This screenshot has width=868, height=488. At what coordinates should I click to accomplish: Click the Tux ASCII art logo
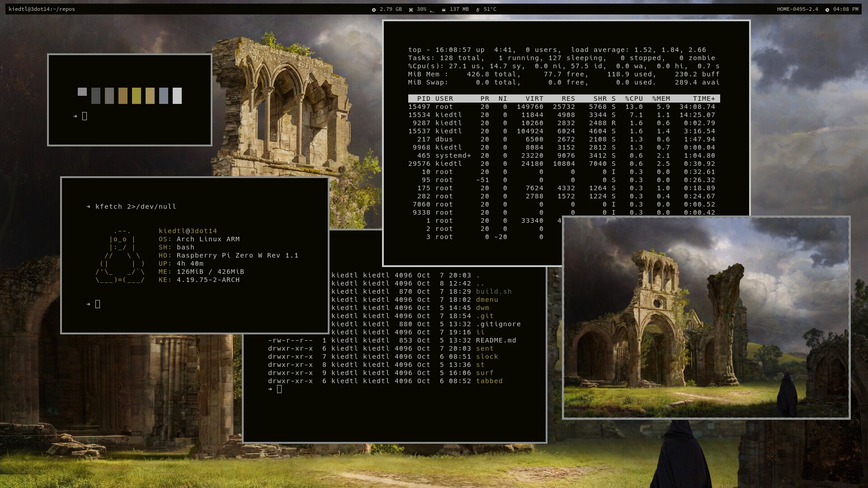(120, 255)
